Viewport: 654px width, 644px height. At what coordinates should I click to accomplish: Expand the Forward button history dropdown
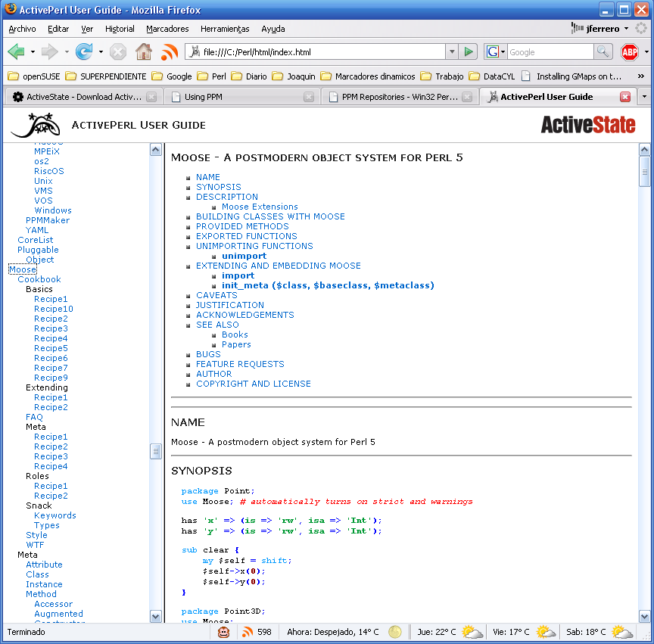point(67,52)
